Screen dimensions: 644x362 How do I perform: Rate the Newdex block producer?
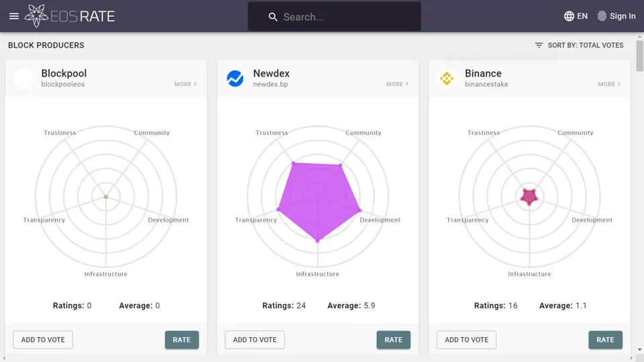click(394, 340)
